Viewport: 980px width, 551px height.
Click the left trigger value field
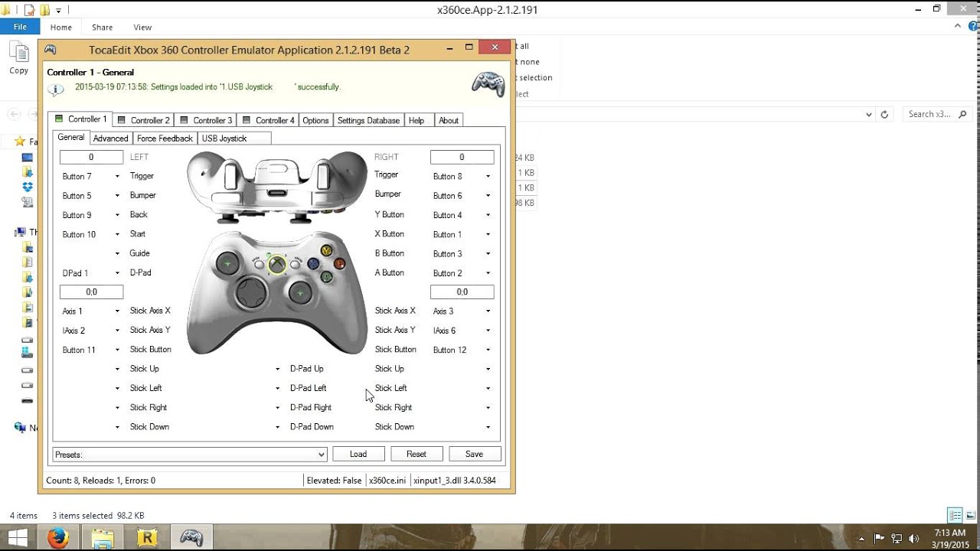coord(91,157)
